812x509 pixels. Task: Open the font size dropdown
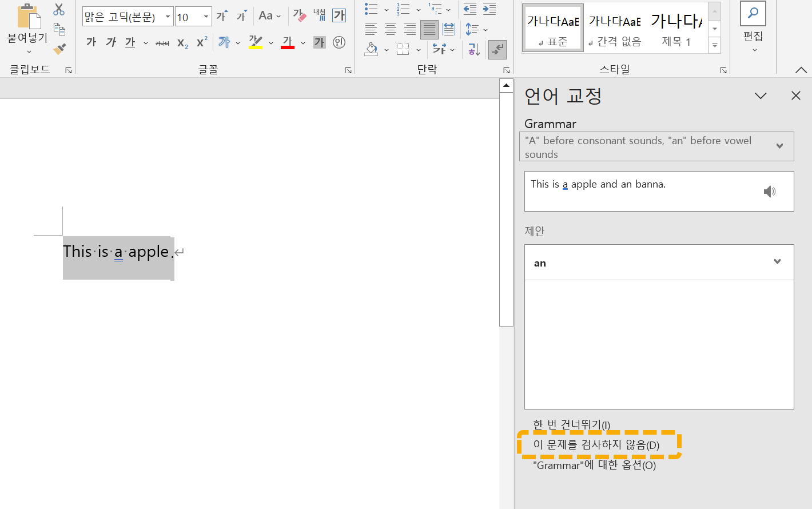click(x=205, y=16)
